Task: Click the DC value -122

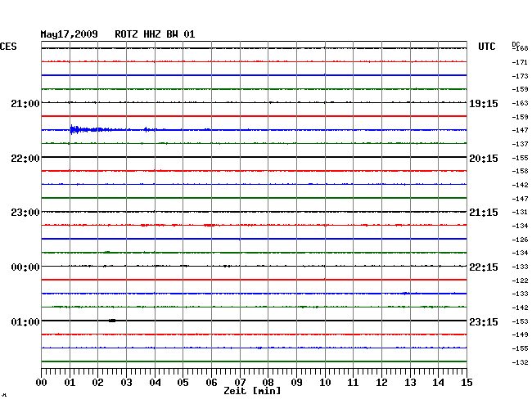Action: tap(520, 281)
